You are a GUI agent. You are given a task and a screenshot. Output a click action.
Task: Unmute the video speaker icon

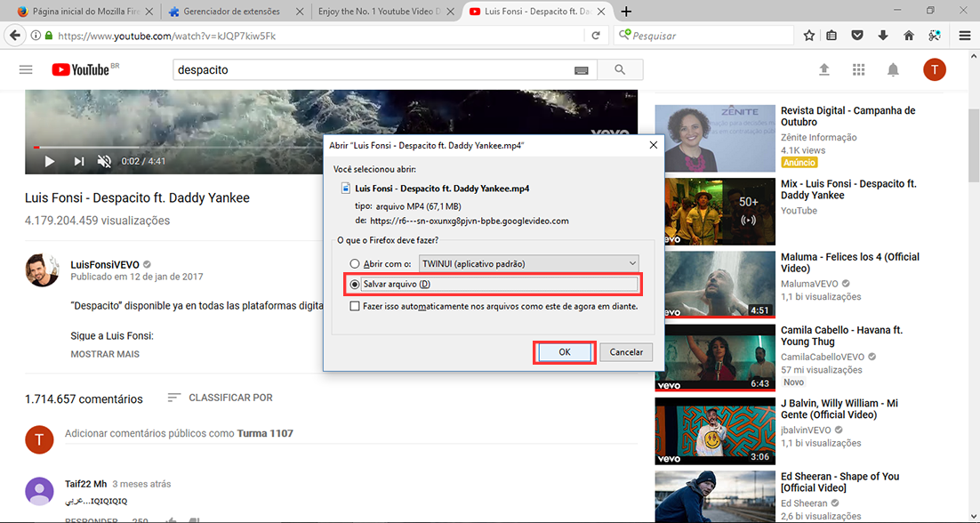104,162
